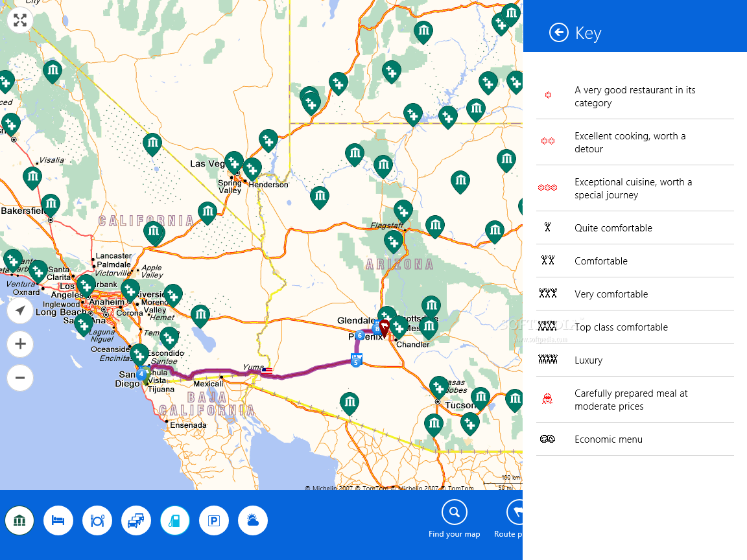Viewport: 747px width, 560px height.
Task: Toggle petrol stations fuel pump filter
Action: pos(175,520)
